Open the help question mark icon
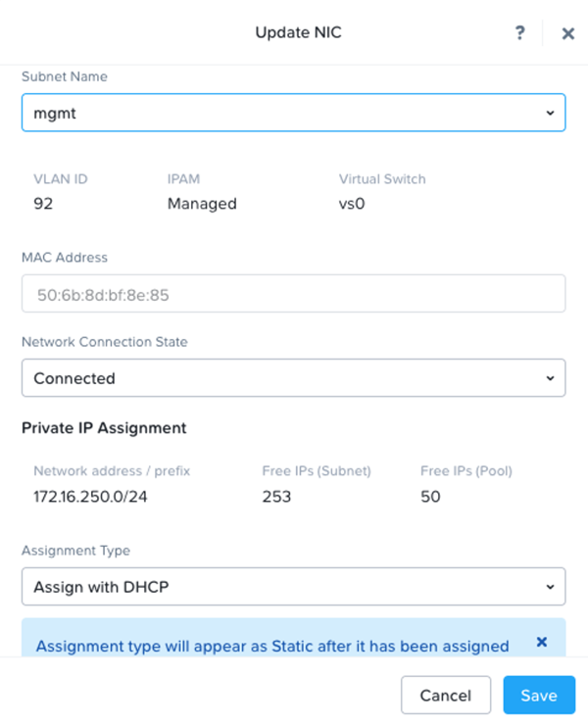588x727 pixels. click(519, 33)
